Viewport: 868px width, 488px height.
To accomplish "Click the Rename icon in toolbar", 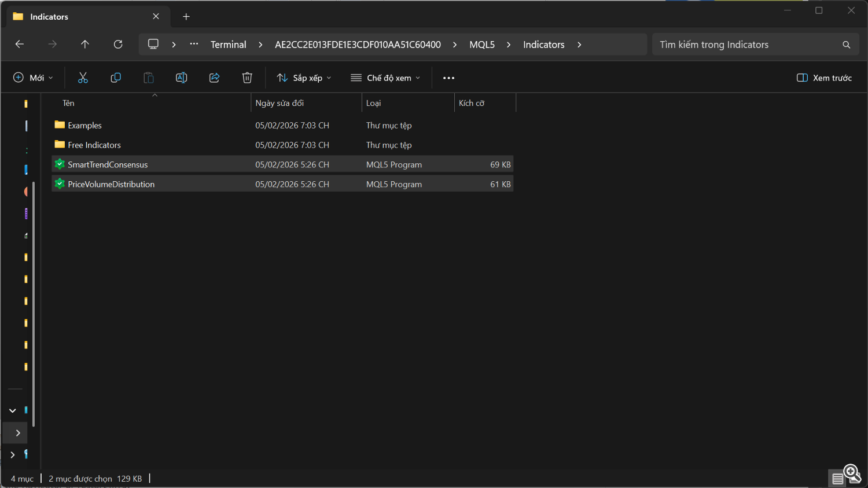I will tap(181, 78).
